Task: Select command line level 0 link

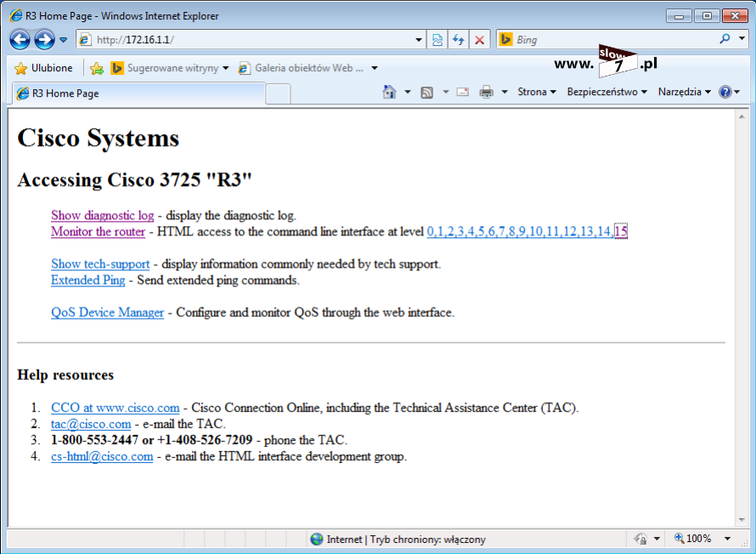Action: [430, 231]
